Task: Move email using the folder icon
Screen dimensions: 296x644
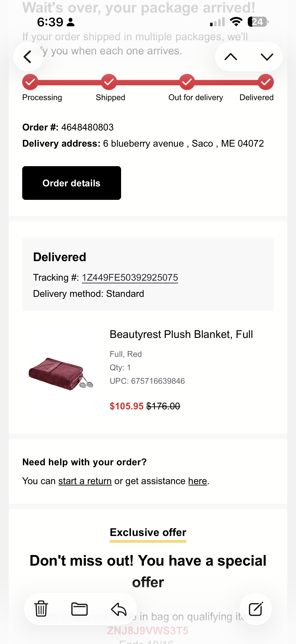Action: [x=80, y=609]
